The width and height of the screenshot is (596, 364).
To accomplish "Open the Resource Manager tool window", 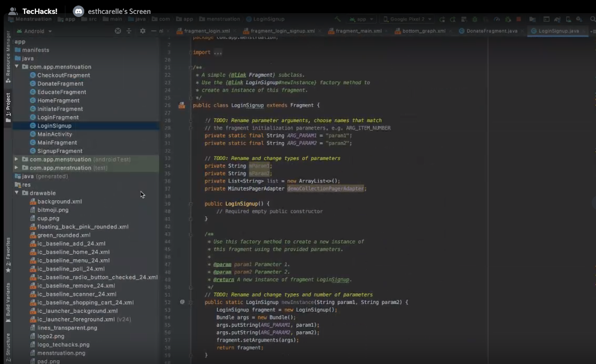I will point(8,57).
